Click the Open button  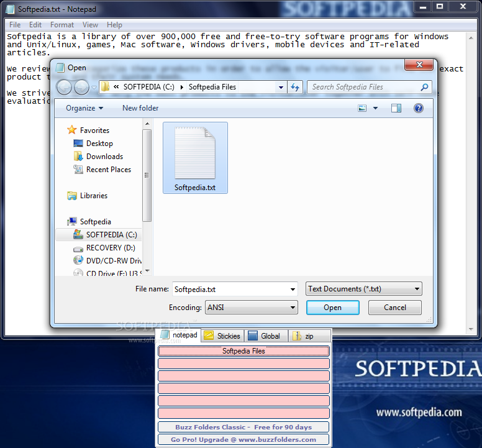point(332,308)
